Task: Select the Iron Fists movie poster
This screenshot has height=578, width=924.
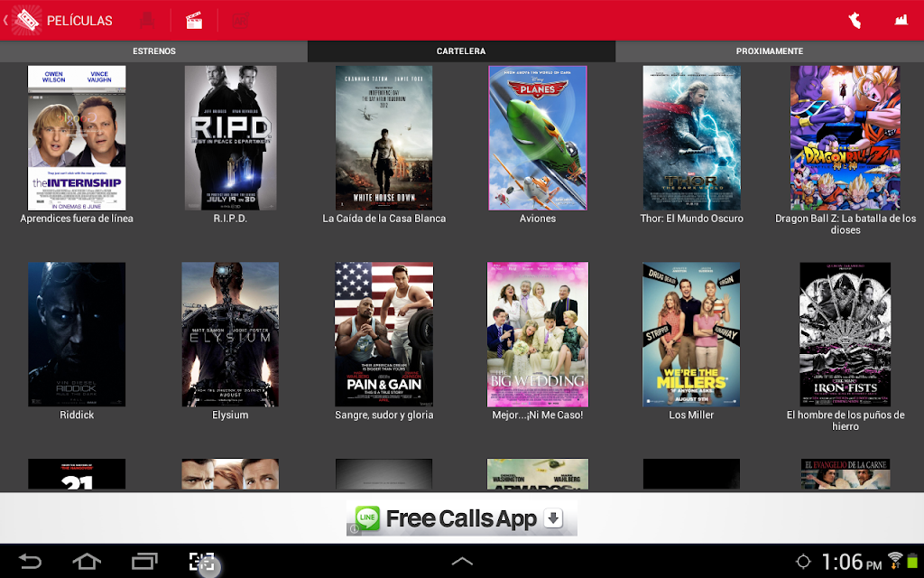Action: click(845, 334)
